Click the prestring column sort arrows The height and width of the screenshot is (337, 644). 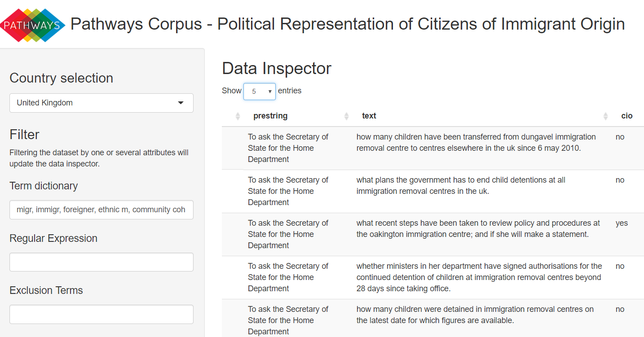tap(346, 116)
